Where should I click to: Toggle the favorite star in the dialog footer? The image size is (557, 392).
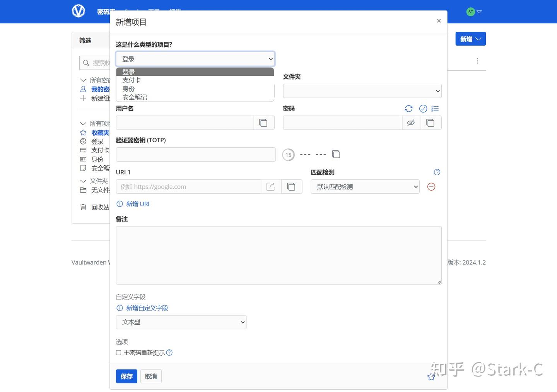[431, 377]
